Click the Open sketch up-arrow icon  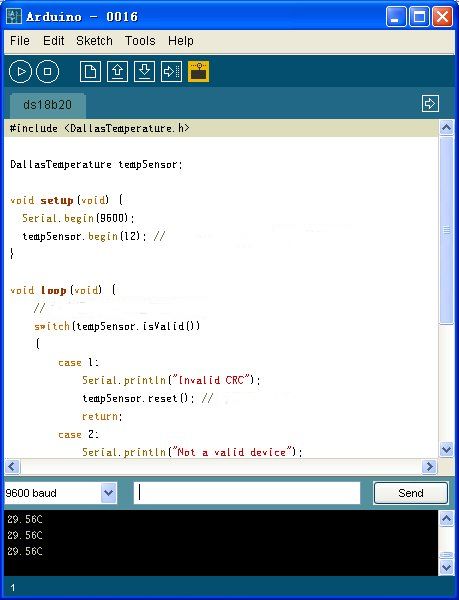coord(117,72)
